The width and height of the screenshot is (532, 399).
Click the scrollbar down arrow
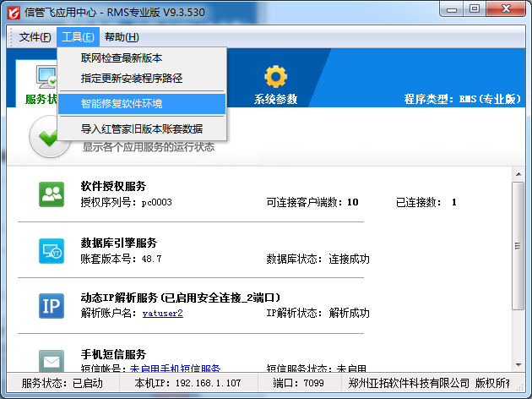tap(518, 364)
